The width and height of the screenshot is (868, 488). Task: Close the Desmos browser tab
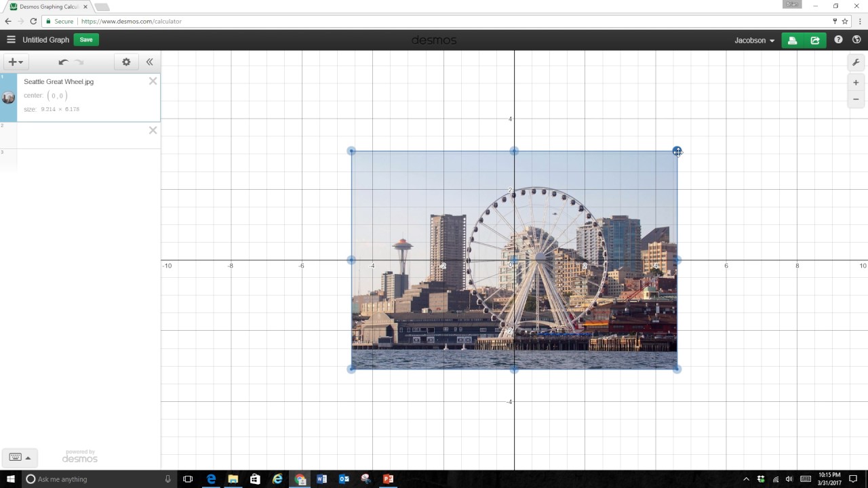pyautogui.click(x=85, y=7)
